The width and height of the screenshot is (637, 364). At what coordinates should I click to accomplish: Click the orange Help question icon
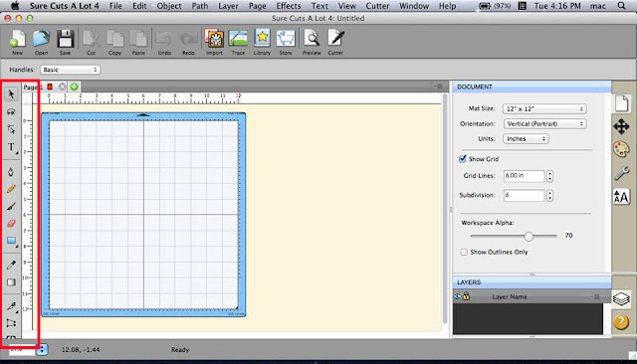click(621, 322)
